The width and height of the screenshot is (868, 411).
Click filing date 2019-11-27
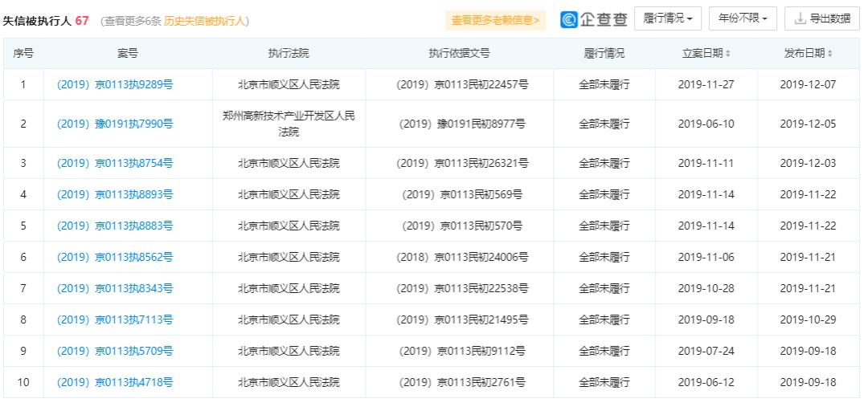point(706,84)
